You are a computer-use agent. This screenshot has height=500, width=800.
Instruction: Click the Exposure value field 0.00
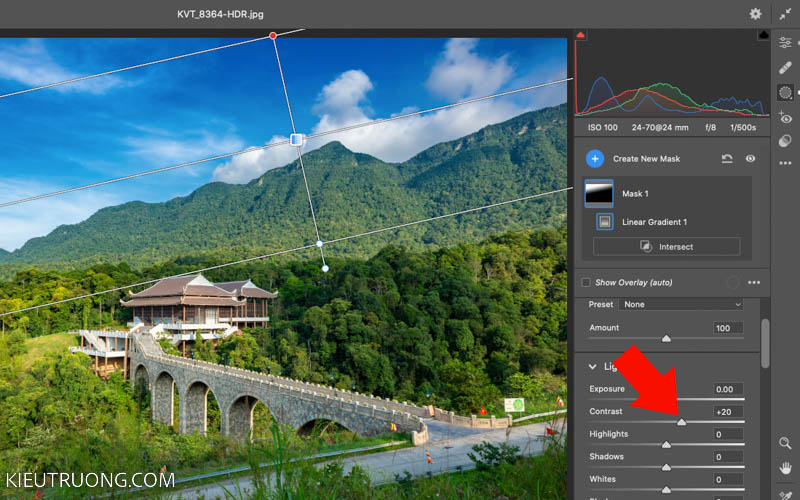click(x=728, y=389)
